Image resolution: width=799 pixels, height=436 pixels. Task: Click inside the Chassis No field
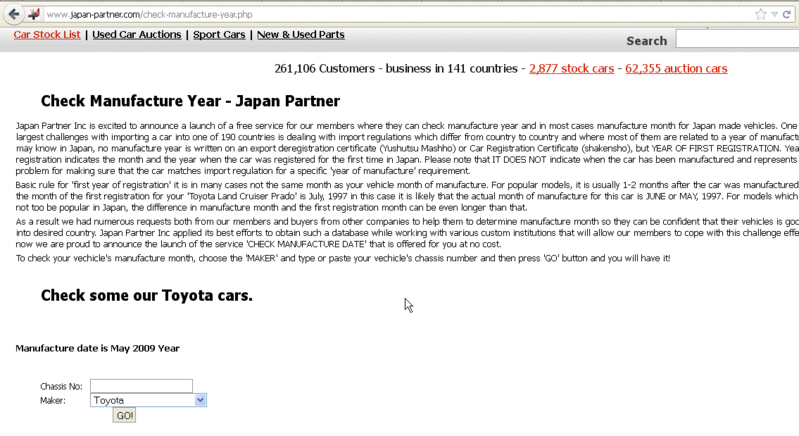click(x=141, y=386)
